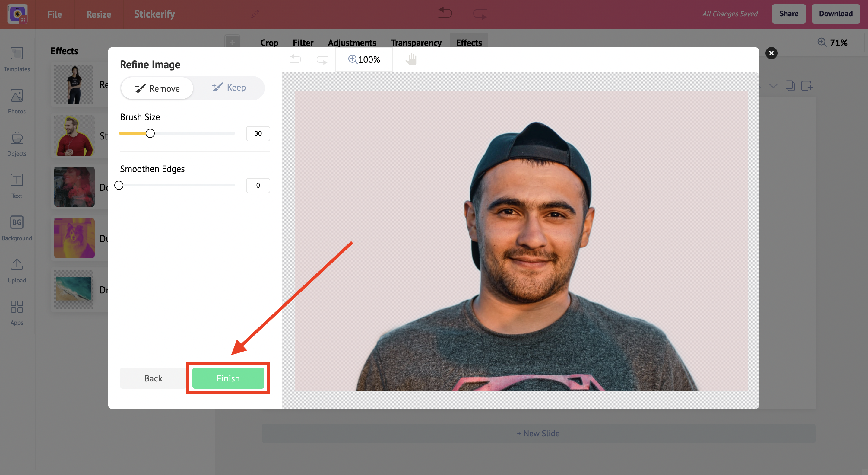This screenshot has width=868, height=475.
Task: Open the Effects tab
Action: [x=468, y=42]
